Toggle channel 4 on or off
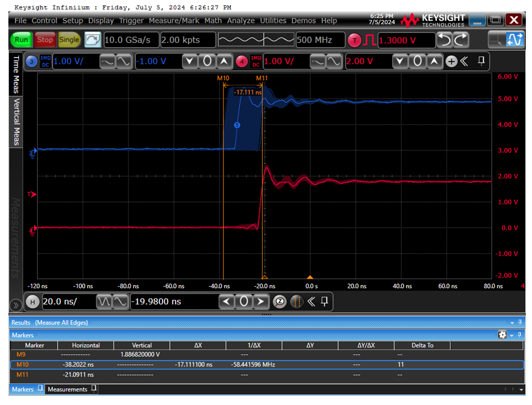 pyautogui.click(x=242, y=62)
